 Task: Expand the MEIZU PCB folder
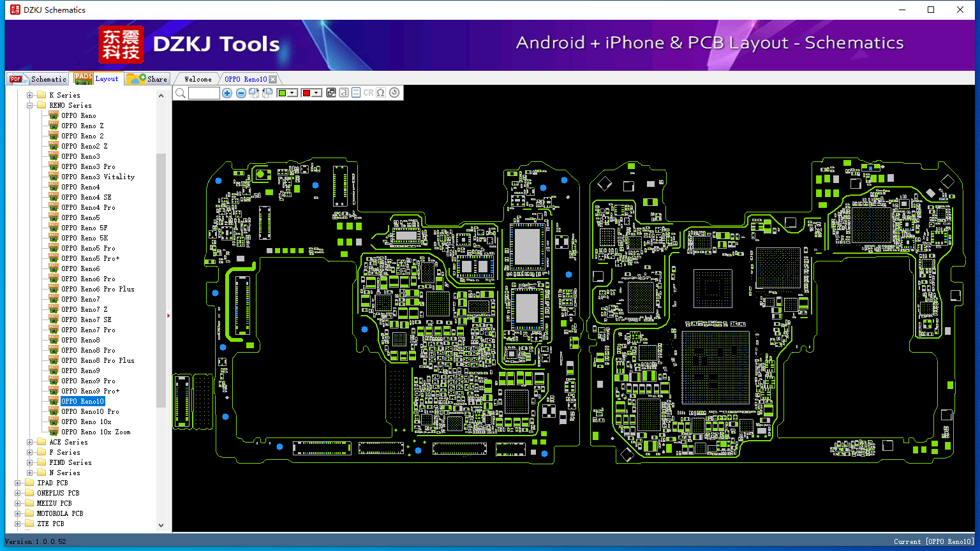pyautogui.click(x=17, y=503)
